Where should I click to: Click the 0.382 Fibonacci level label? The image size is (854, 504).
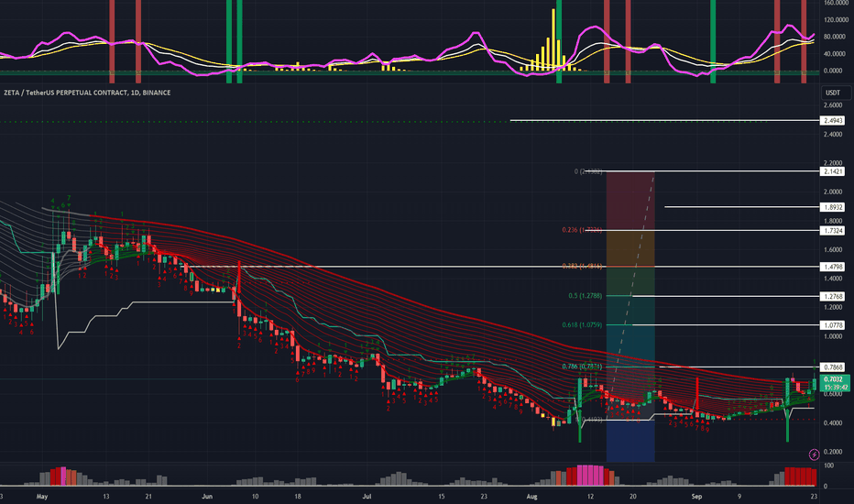pos(582,266)
